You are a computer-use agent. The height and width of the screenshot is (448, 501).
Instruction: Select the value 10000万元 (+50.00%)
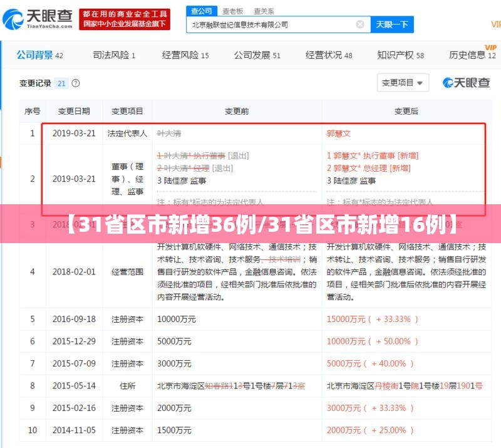pyautogui.click(x=373, y=341)
